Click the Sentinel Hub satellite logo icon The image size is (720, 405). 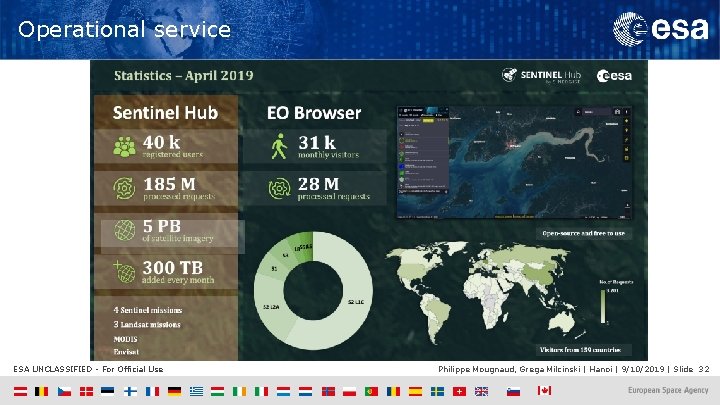[x=509, y=74]
